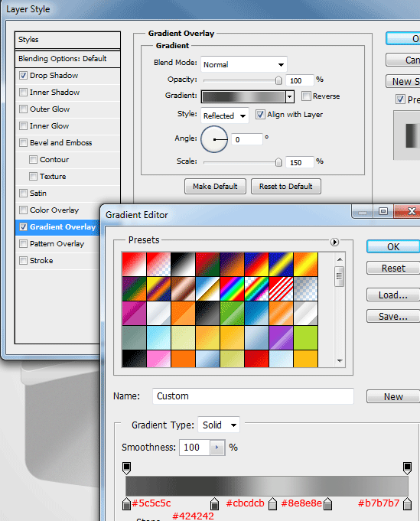
Task: Select the red-to-white gradient preset
Action: point(134,264)
